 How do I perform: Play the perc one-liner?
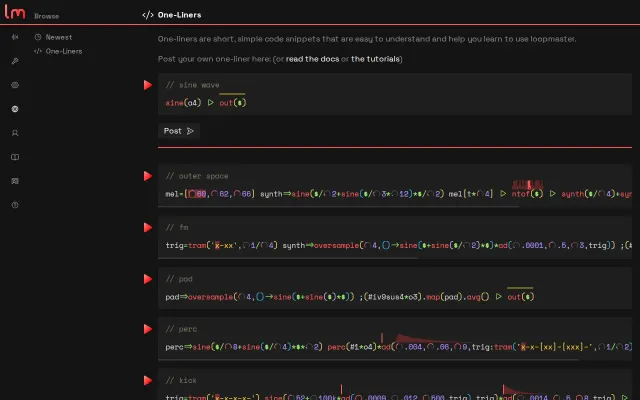(x=148, y=329)
